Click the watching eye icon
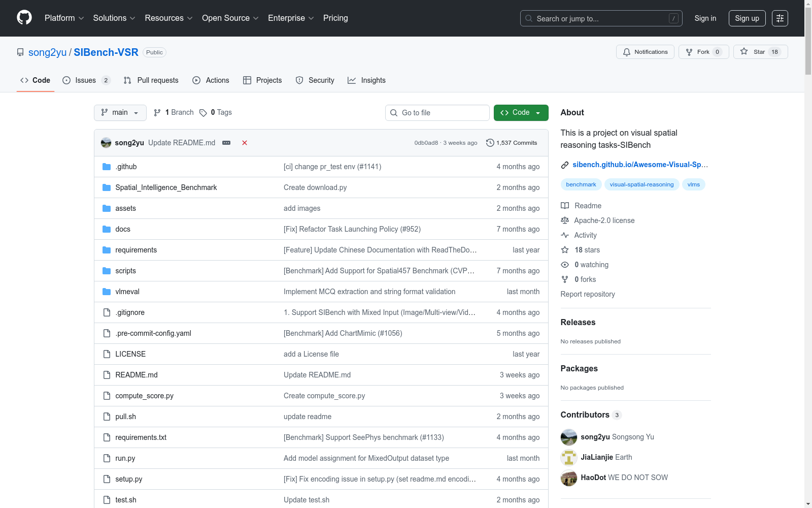Viewport: 812px width, 508px height. [x=565, y=265]
